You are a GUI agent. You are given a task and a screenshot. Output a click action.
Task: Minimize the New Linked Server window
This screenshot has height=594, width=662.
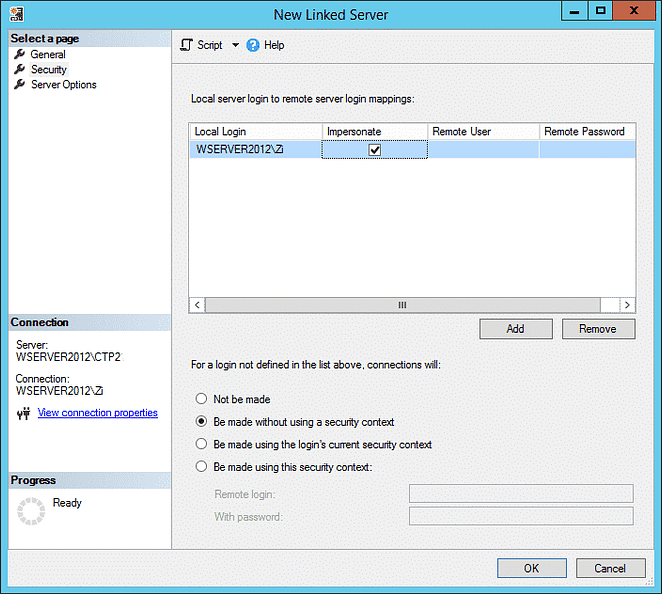574,11
